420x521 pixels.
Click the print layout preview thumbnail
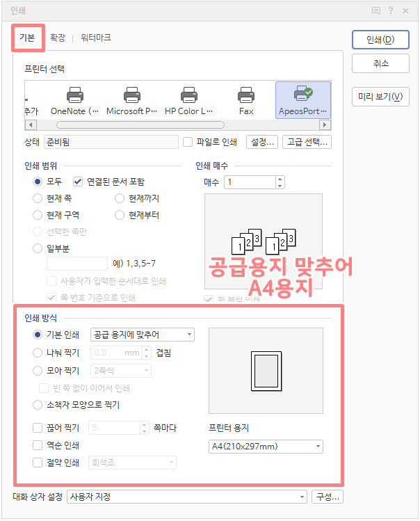[x=266, y=371]
